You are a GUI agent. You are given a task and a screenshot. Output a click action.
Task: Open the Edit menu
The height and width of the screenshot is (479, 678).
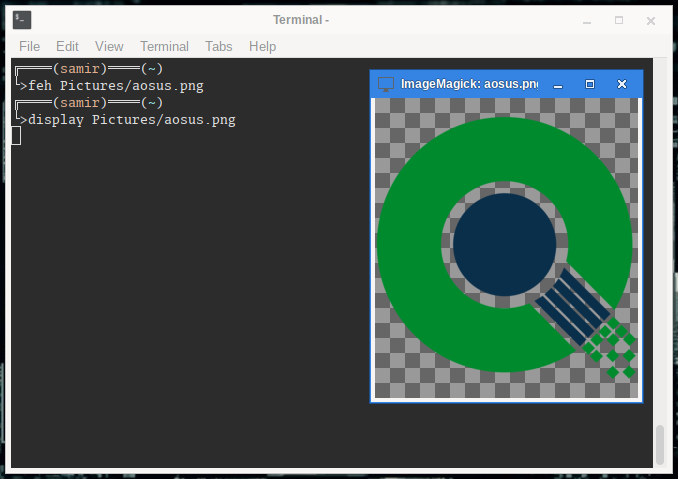pos(67,46)
